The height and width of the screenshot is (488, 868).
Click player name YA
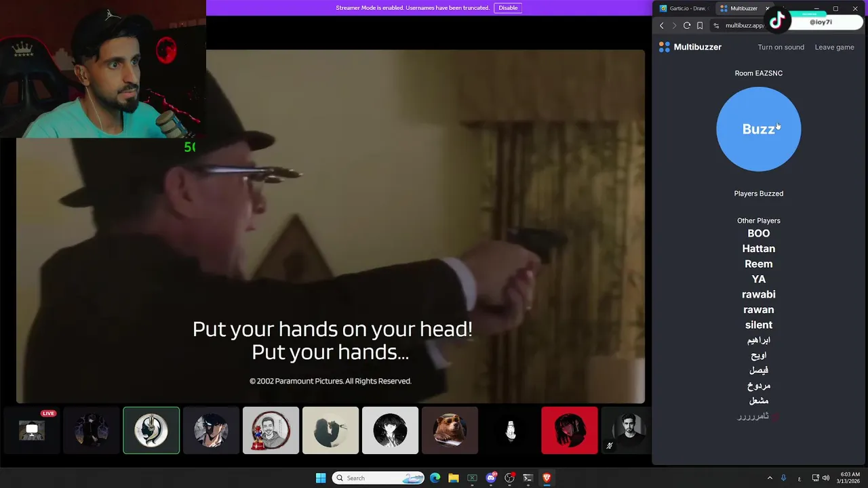pos(758,279)
